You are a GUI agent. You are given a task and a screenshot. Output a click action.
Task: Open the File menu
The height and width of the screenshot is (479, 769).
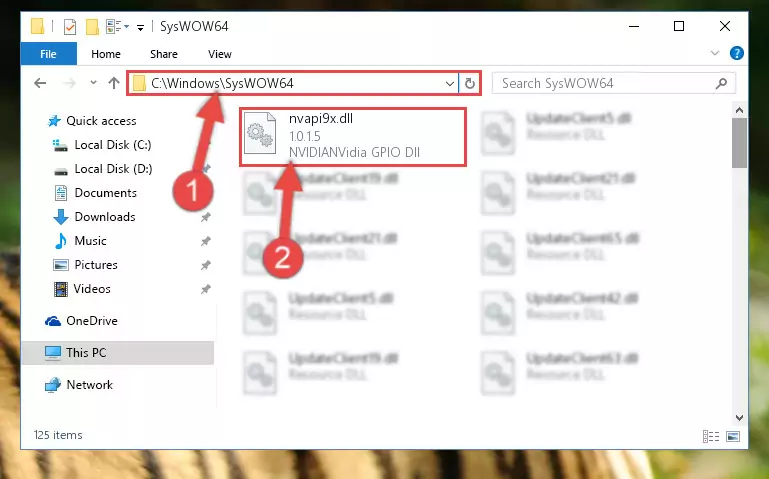48,53
